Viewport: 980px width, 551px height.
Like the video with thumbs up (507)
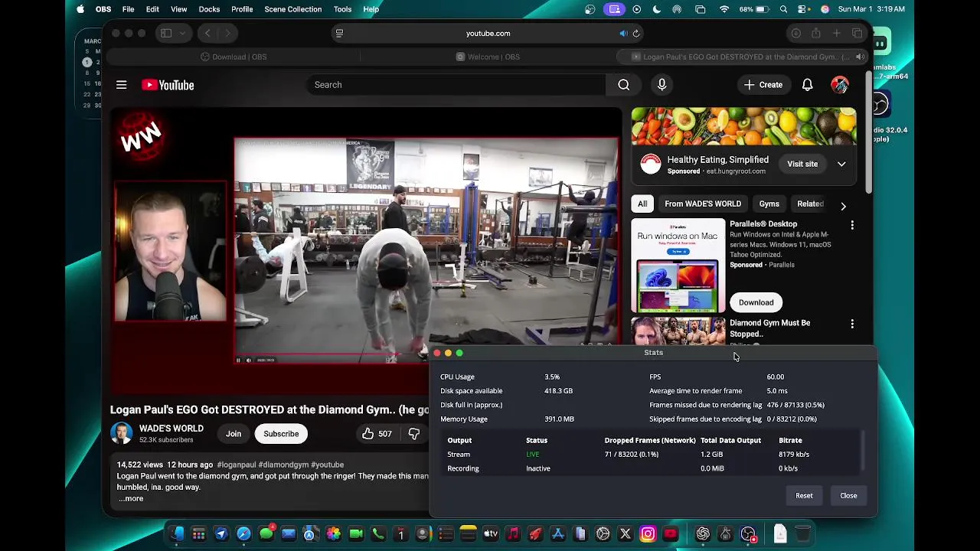pos(377,434)
